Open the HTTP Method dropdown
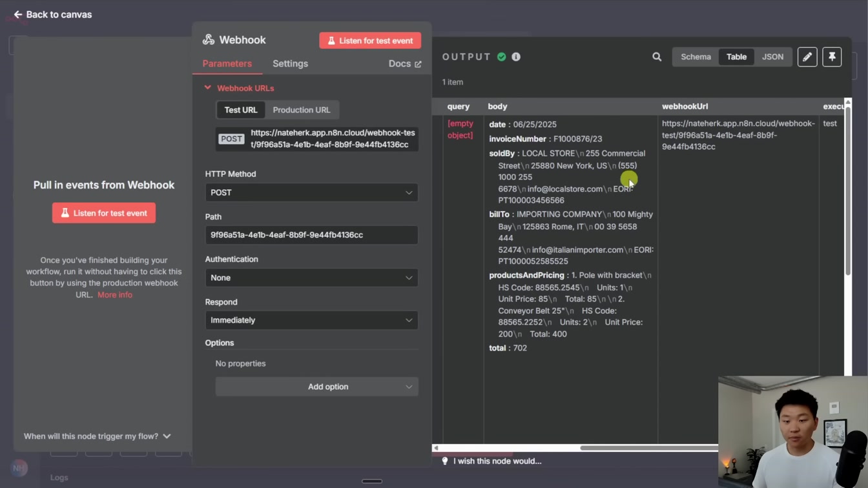This screenshot has height=488, width=868. (x=312, y=192)
